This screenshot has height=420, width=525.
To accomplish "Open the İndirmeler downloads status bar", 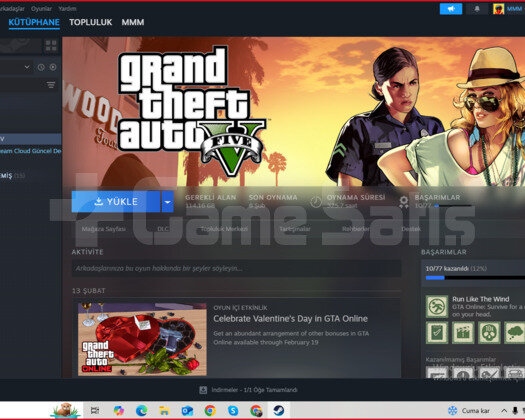I will click(x=248, y=390).
